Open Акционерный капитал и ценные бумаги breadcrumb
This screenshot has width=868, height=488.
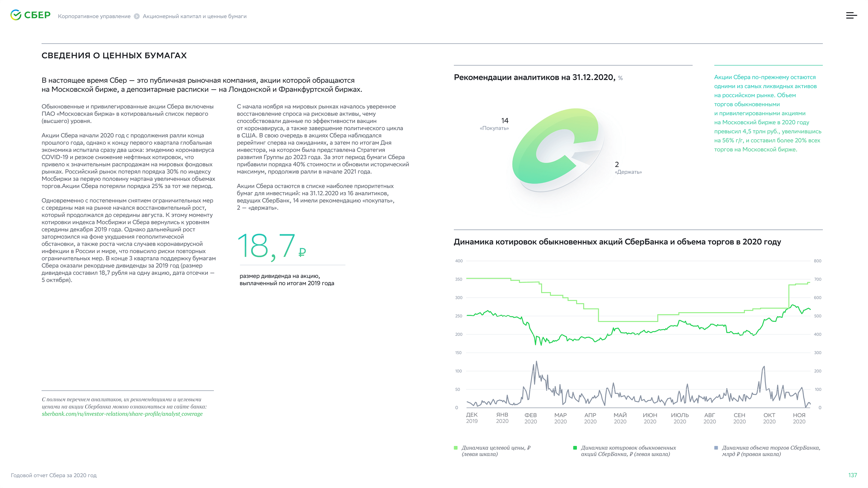[x=194, y=16]
